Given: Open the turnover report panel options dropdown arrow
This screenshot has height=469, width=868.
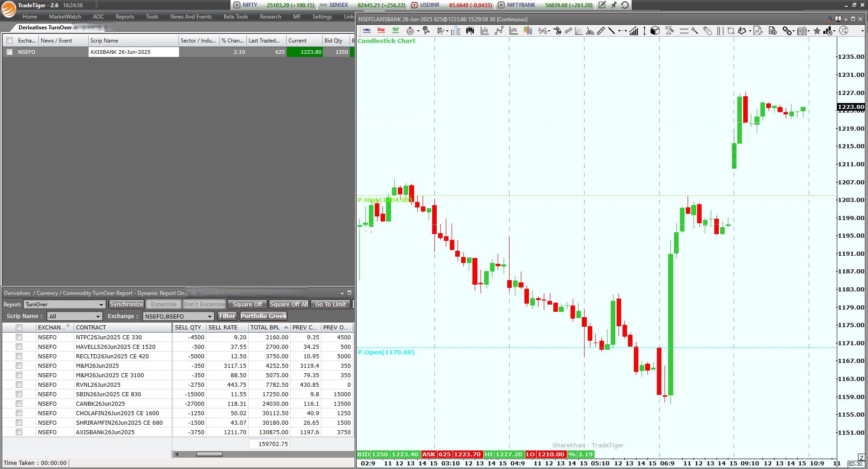Looking at the screenshot, I should (x=342, y=293).
